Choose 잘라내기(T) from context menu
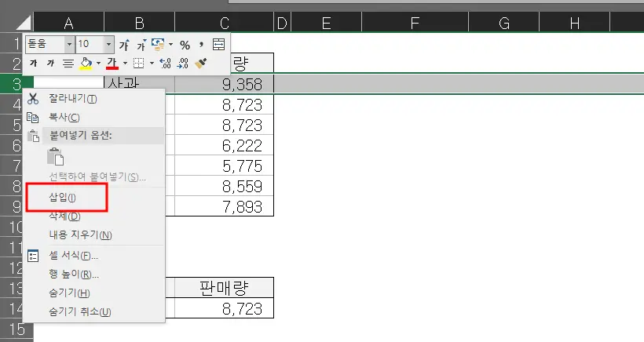 pos(94,98)
